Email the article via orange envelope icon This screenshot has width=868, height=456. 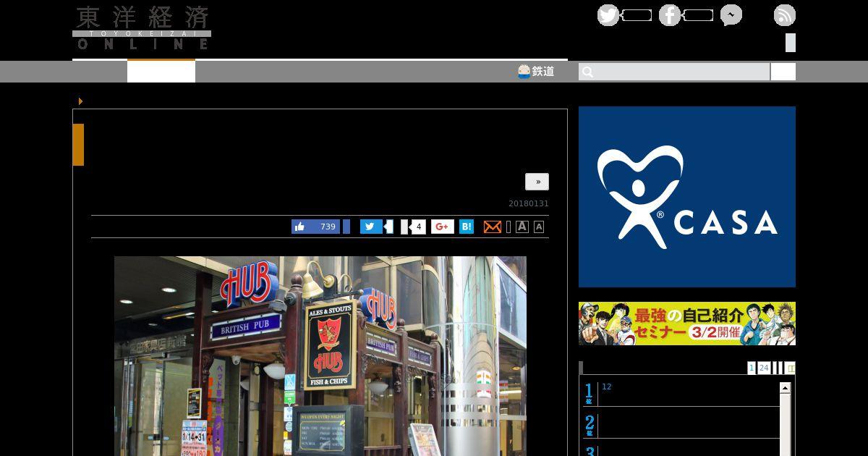pos(492,227)
